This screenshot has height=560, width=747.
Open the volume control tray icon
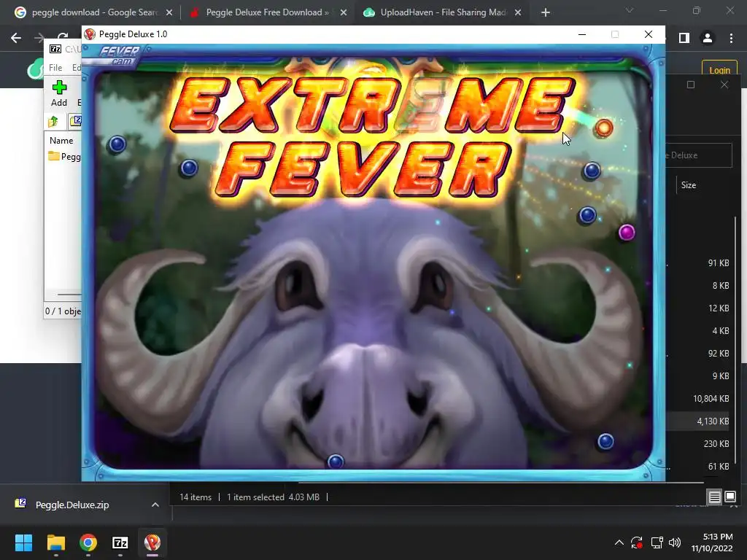tap(675, 542)
